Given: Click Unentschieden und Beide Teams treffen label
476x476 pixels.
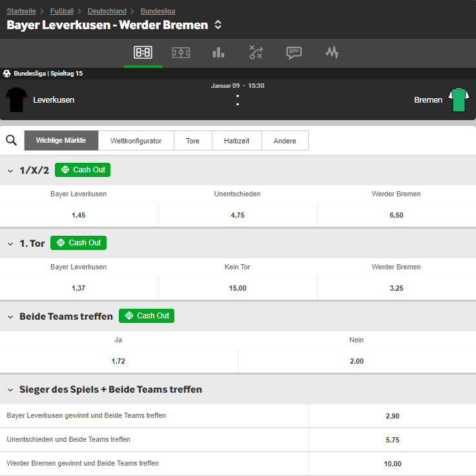Looking at the screenshot, I should click(x=68, y=439).
